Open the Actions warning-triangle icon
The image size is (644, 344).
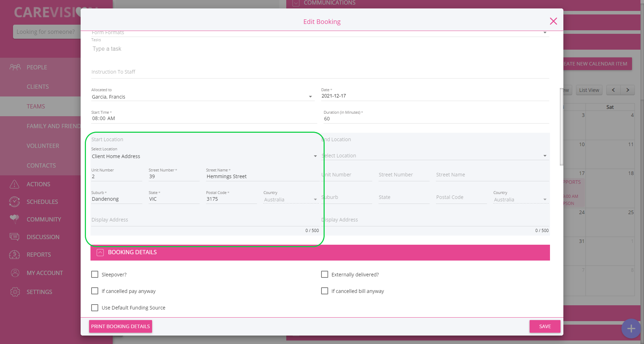pos(14,184)
